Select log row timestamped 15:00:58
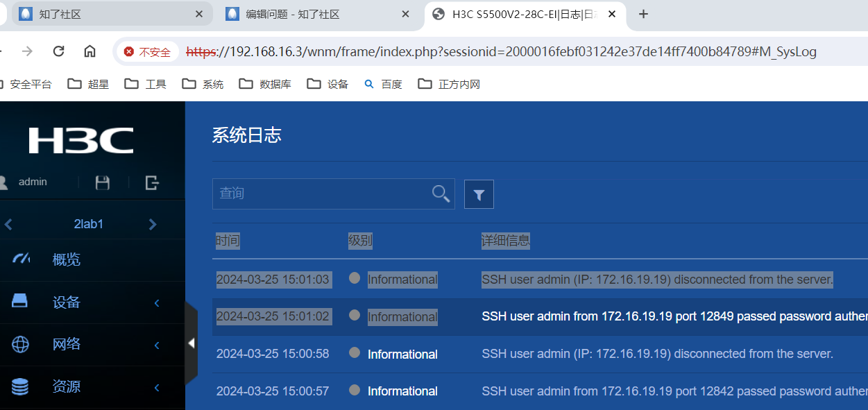The width and height of the screenshot is (868, 410). click(540, 354)
